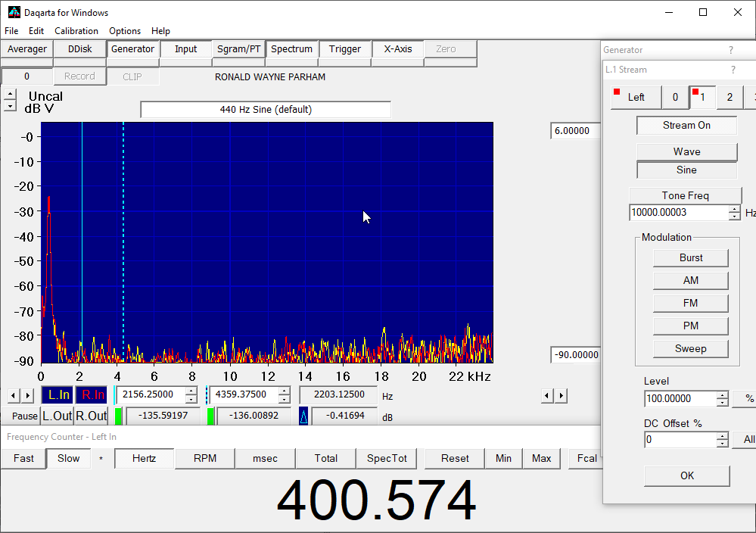Viewport: 756px width, 533px height.
Task: Toggle Stream On in the generator
Action: (686, 126)
